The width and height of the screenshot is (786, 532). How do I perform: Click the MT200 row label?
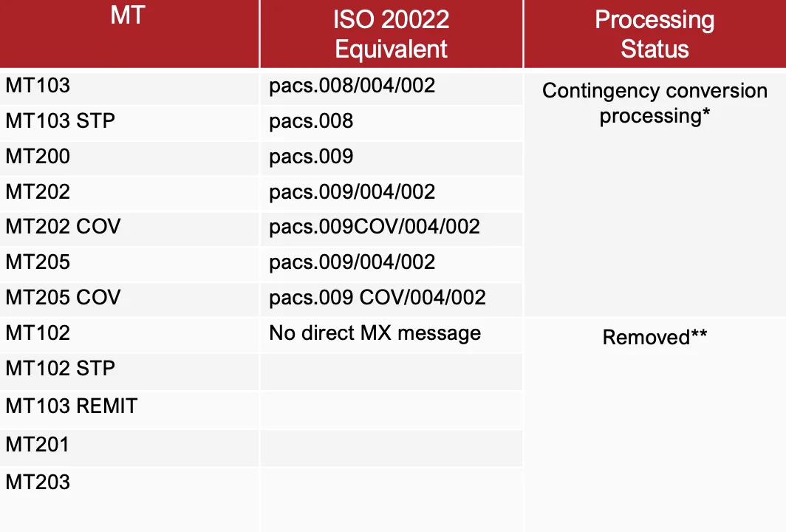point(38,156)
